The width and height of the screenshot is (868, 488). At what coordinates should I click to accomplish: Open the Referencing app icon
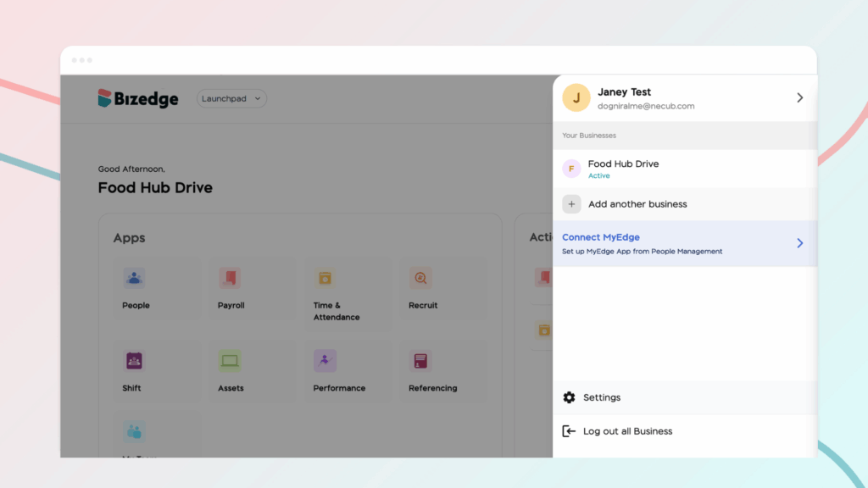coord(420,361)
